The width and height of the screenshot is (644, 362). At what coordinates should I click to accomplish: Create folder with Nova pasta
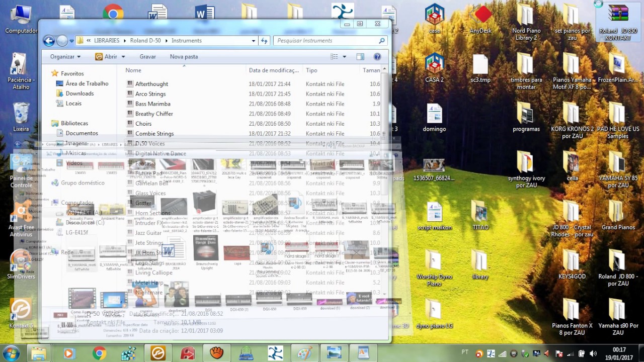click(184, 57)
